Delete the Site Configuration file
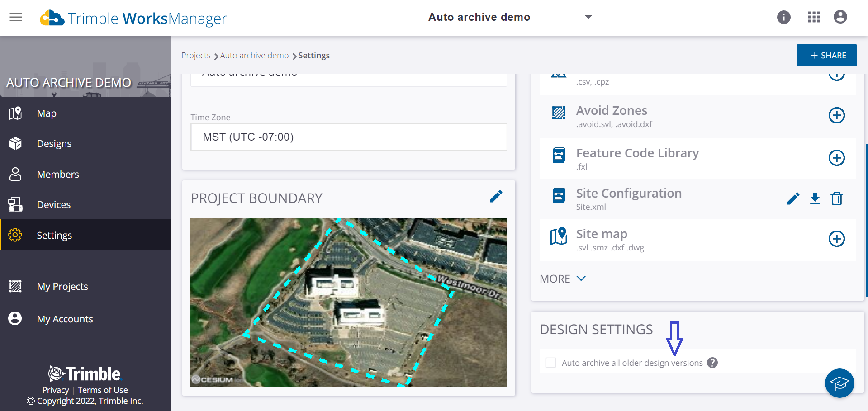 click(836, 198)
